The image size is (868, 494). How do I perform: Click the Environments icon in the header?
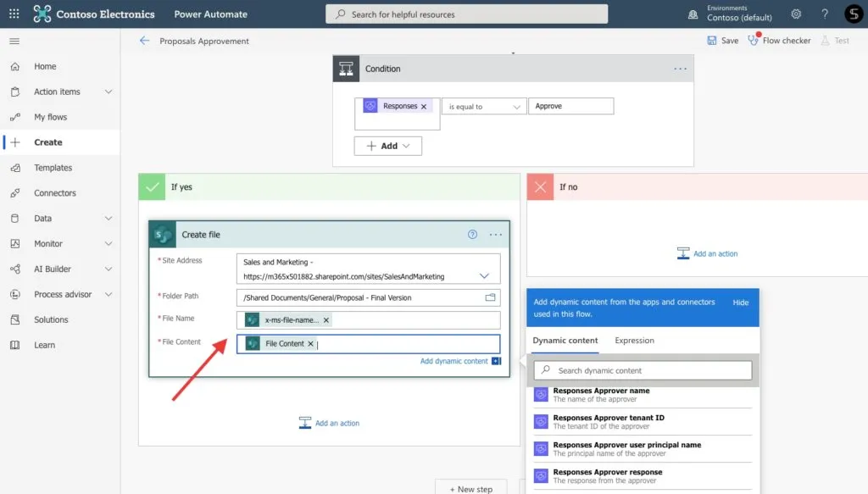693,14
